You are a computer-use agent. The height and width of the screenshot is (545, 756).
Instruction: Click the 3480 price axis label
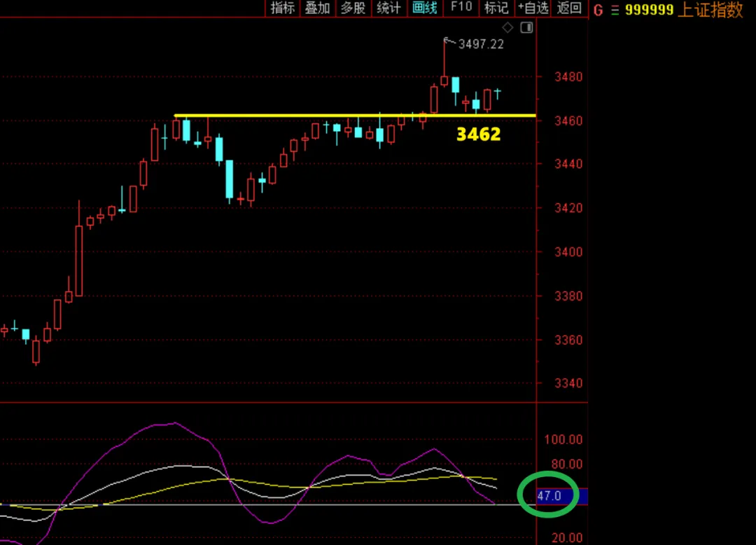click(568, 76)
